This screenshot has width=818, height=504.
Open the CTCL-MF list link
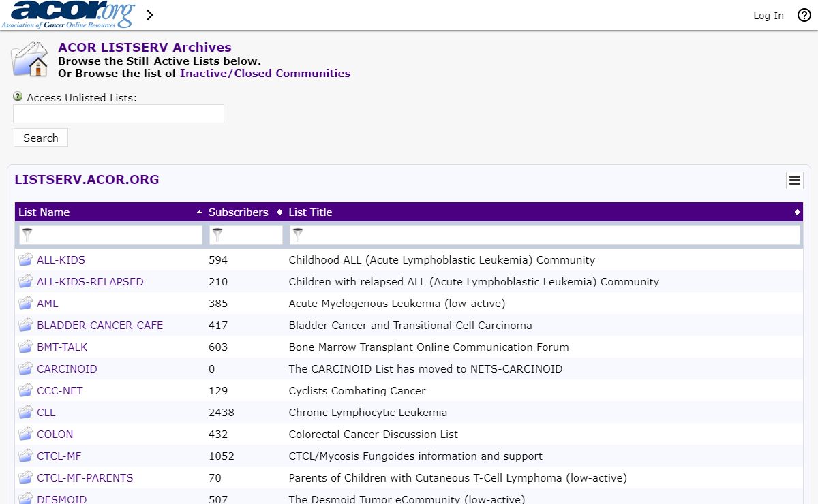point(59,456)
